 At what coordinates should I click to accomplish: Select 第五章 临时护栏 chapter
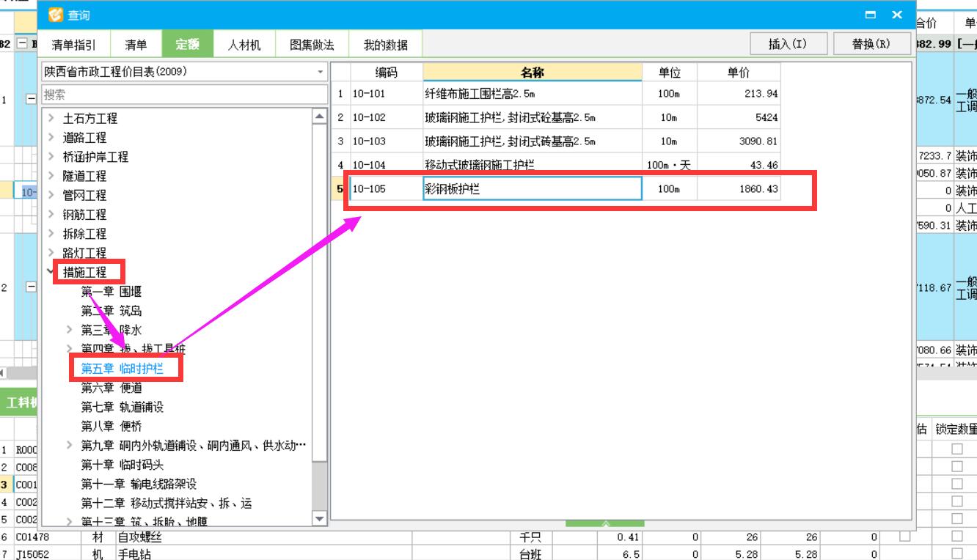[x=122, y=368]
